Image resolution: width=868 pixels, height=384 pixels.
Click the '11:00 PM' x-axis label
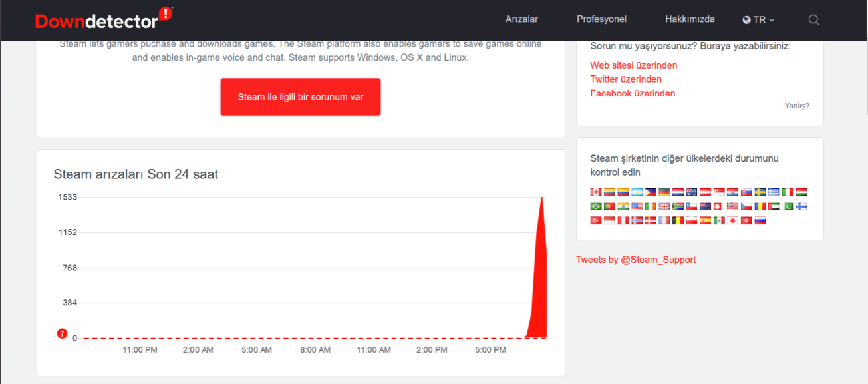pyautogui.click(x=140, y=349)
